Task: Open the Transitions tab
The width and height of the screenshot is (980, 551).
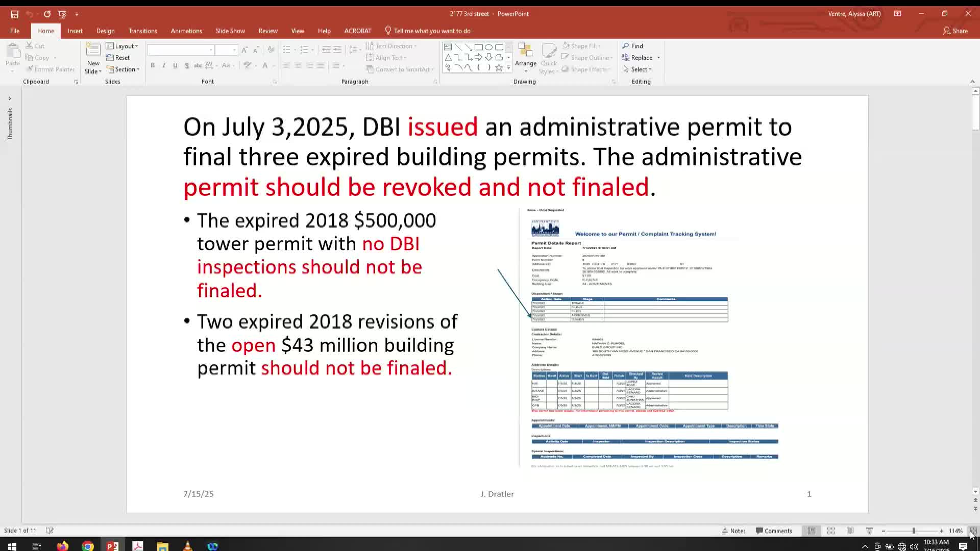Action: click(143, 31)
